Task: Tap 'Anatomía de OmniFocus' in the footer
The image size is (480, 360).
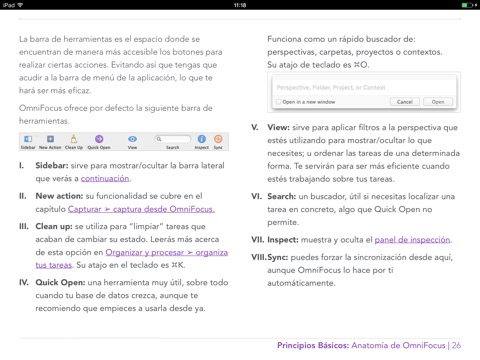Action: click(x=398, y=345)
